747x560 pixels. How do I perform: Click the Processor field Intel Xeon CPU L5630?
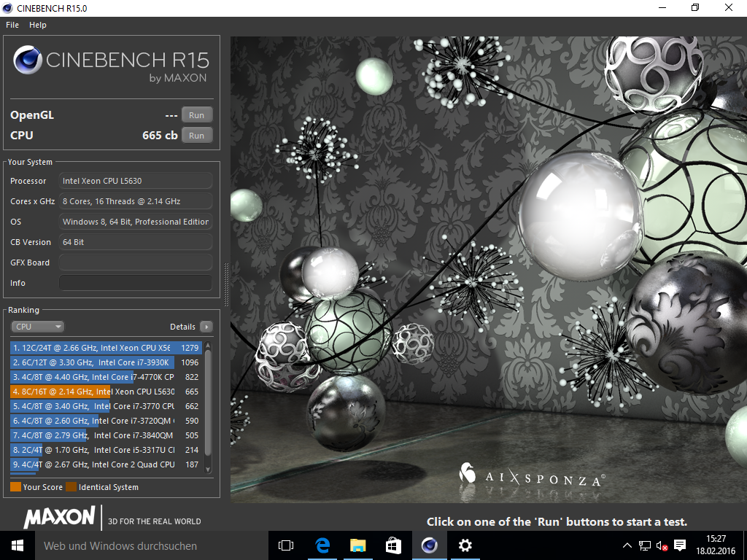point(136,181)
